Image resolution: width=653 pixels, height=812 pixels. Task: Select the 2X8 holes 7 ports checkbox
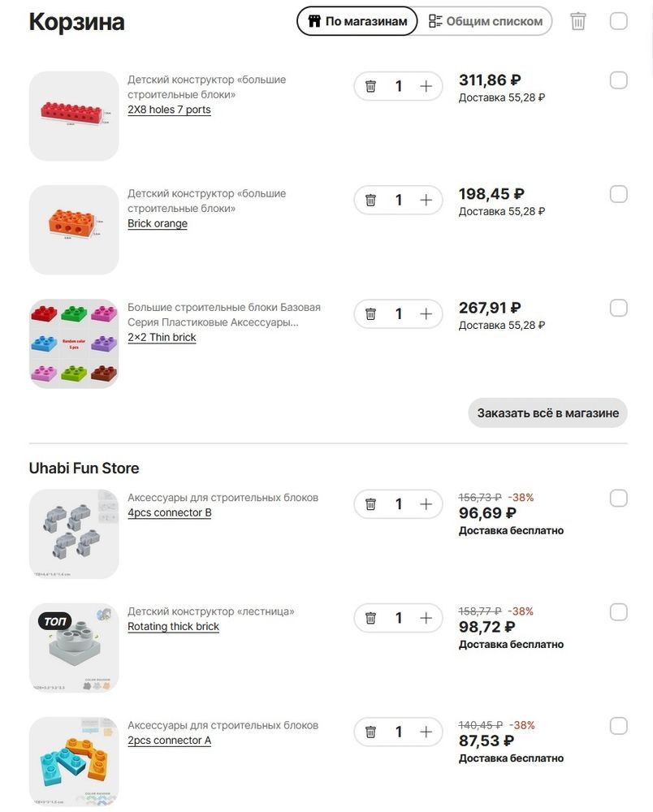click(x=618, y=80)
